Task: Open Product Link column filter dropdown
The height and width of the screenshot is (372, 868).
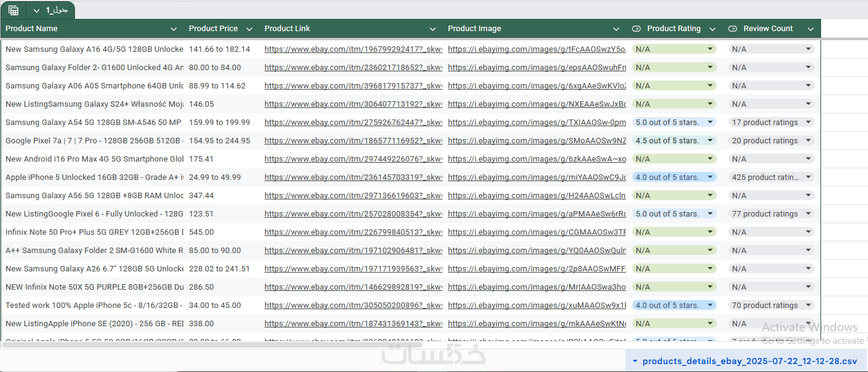Action: click(x=433, y=29)
